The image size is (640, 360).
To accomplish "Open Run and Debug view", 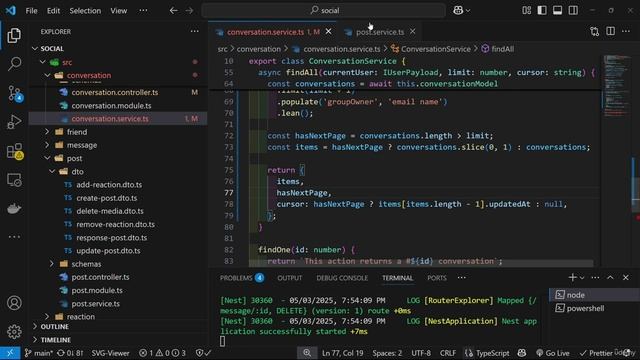I will 14,122.
